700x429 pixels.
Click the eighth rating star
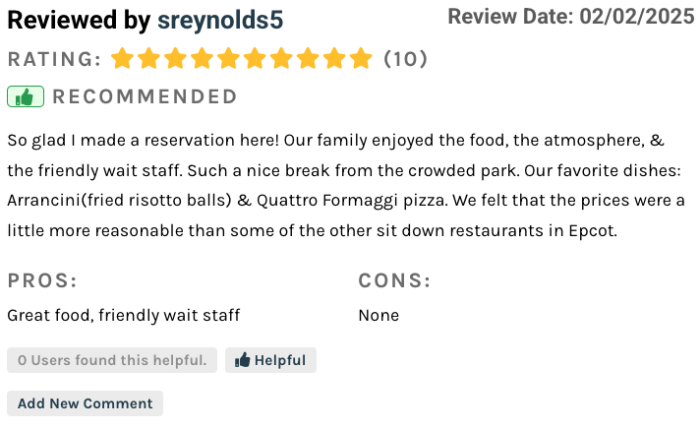coord(308,58)
